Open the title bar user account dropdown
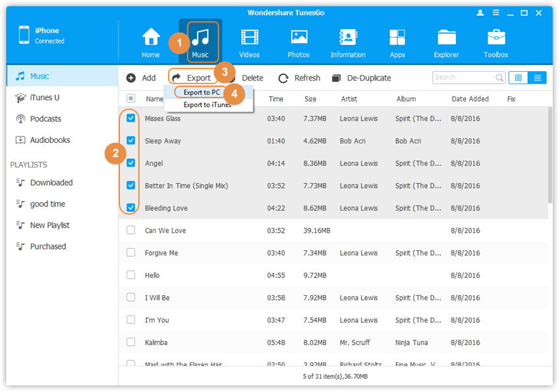560x392 pixels. point(482,13)
